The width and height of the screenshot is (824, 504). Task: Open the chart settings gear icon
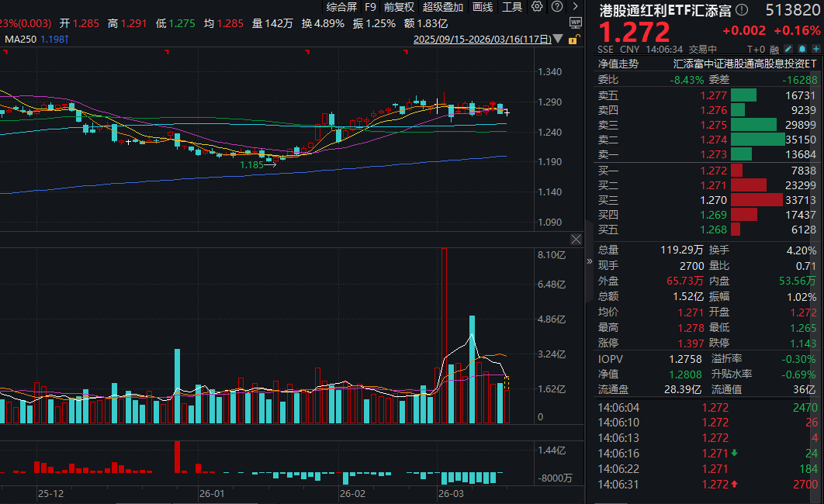pos(538,7)
